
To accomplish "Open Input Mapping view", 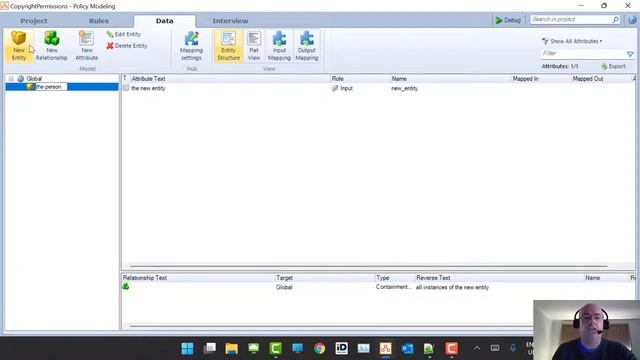I will [x=279, y=46].
